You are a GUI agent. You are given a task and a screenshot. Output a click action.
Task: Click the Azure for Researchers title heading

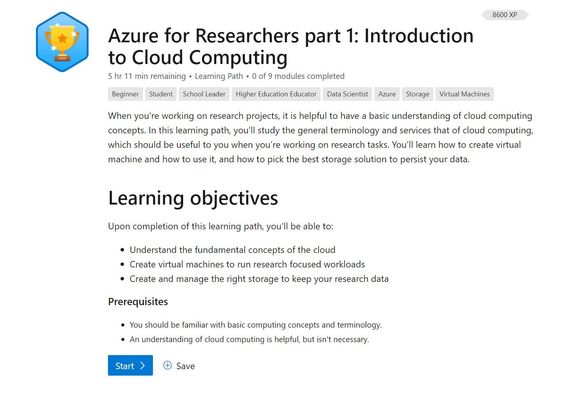291,46
